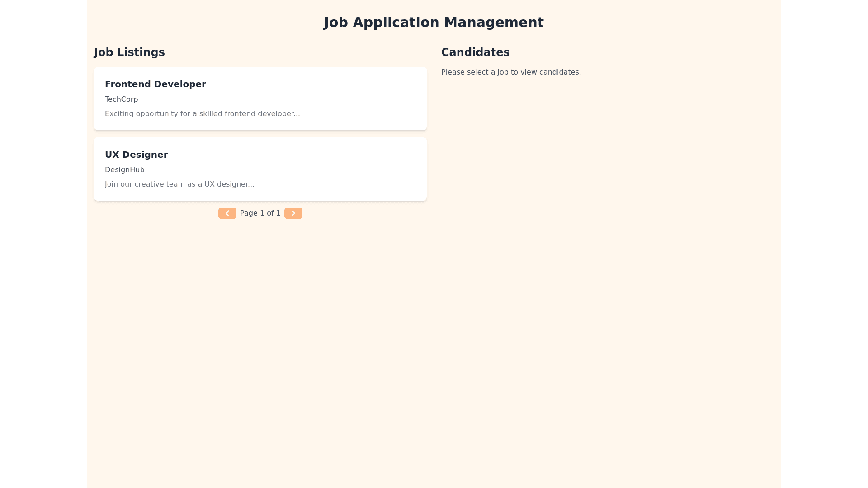
Task: Click the DesignHub company name
Action: 124,170
